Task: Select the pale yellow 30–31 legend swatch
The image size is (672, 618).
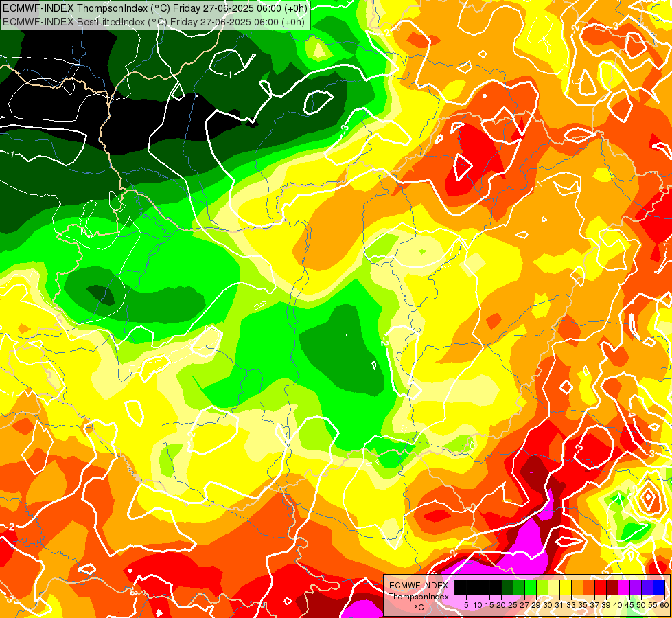Action: (x=554, y=587)
